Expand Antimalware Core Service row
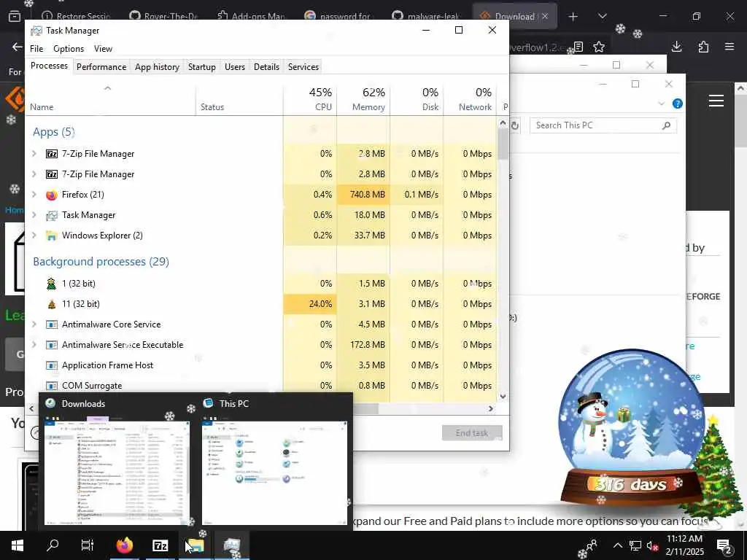Screen dimensions: 747x560 click(34, 324)
